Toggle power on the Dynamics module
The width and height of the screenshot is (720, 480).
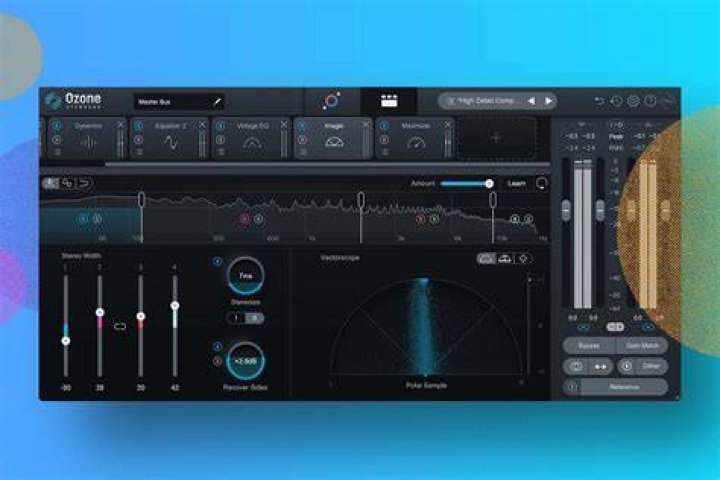coord(57,125)
